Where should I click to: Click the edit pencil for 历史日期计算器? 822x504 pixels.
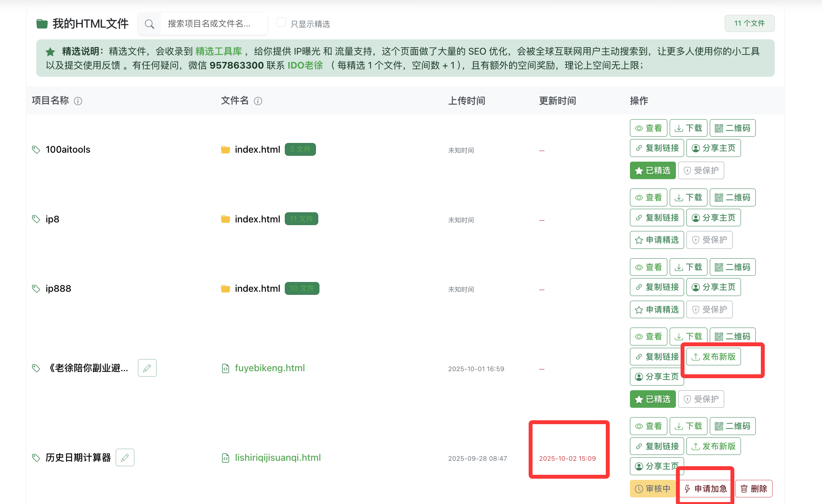pyautogui.click(x=125, y=458)
